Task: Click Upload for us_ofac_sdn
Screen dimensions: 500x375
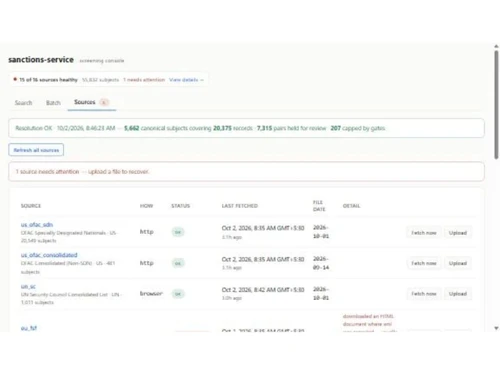Action: tap(458, 233)
